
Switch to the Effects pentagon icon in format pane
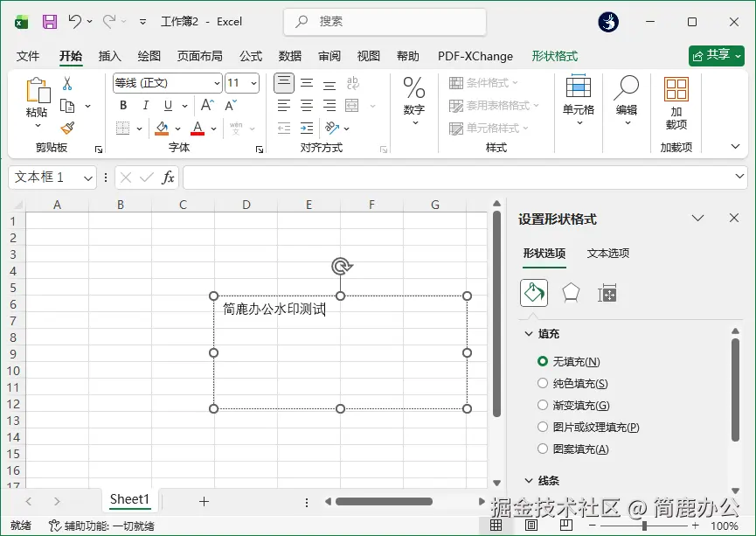[x=571, y=294]
